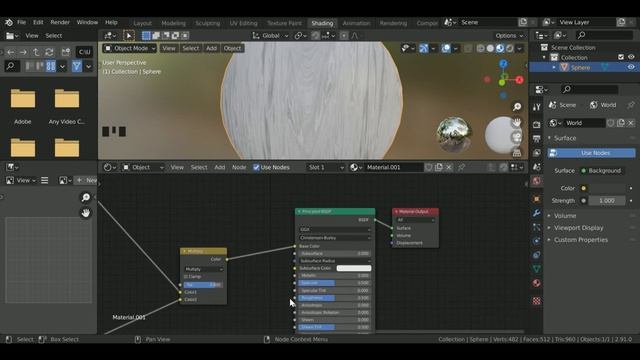Toggle camera view gizmo in viewport
Image resolution: width=640 pixels, height=360 pixels.
[517, 137]
